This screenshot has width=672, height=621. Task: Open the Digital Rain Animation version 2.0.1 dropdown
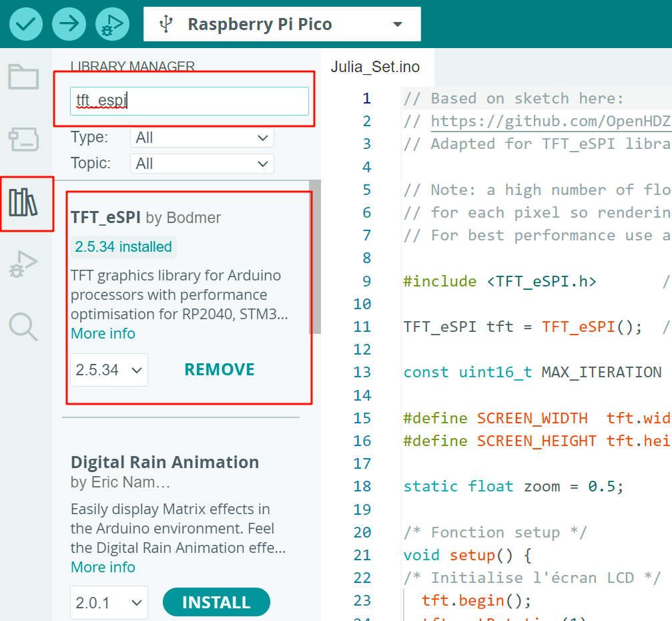[109, 602]
